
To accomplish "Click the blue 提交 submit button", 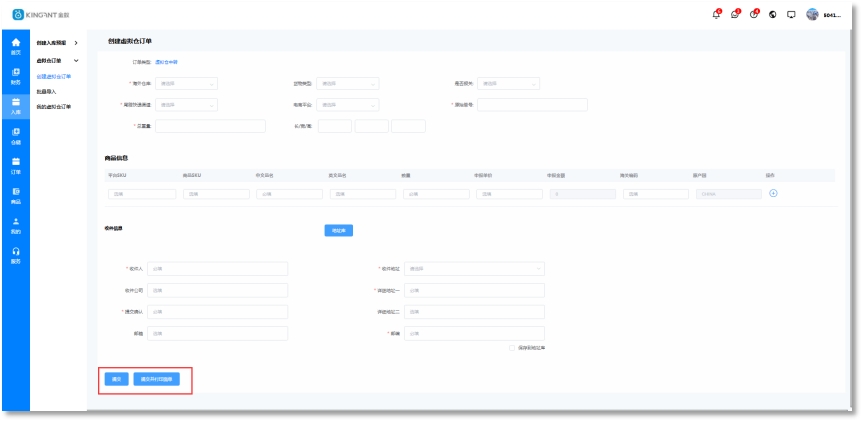I will [115, 379].
